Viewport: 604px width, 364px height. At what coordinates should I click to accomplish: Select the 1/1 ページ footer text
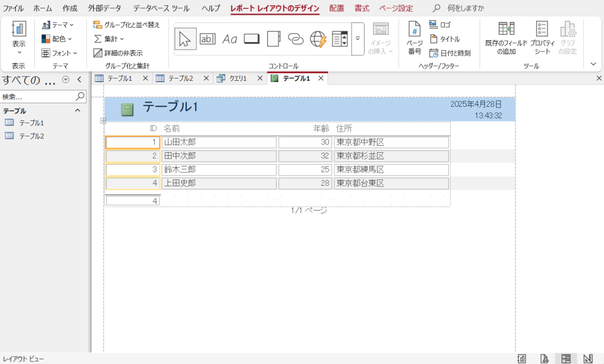tap(309, 210)
